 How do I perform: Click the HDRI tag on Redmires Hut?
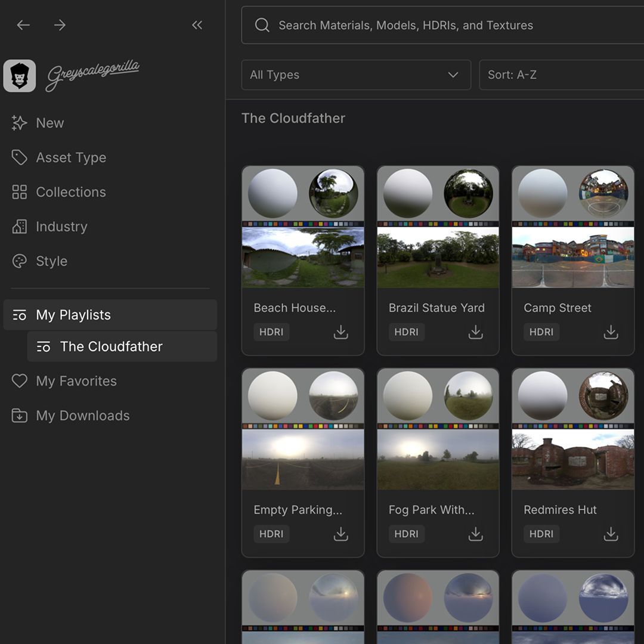[x=541, y=534]
